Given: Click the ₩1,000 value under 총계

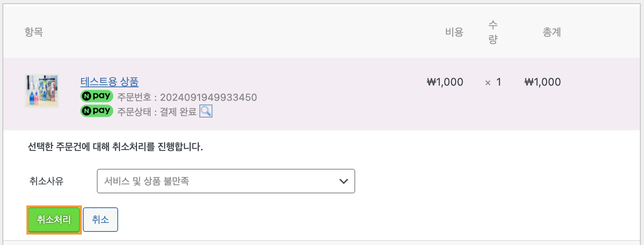Looking at the screenshot, I should click(x=543, y=82).
